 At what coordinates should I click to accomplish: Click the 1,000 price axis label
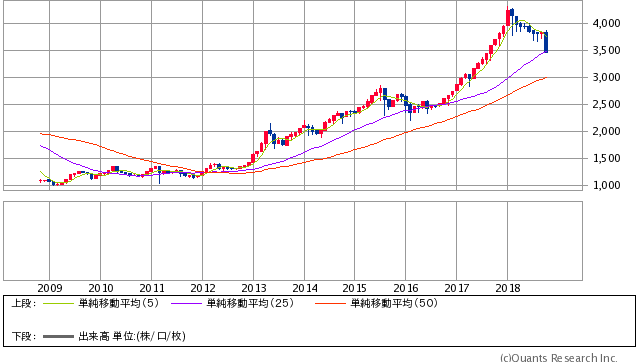point(606,185)
